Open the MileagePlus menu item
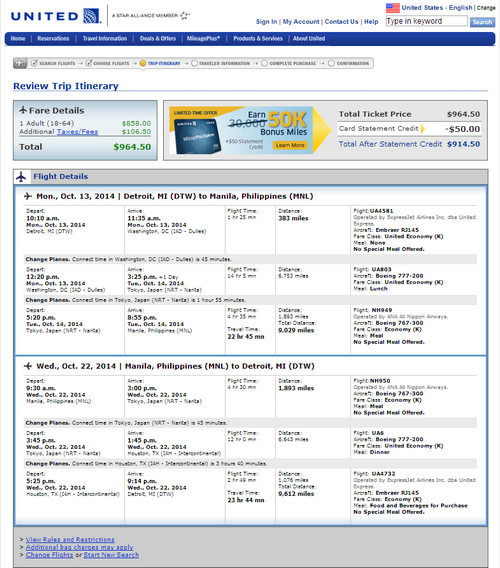The height and width of the screenshot is (568, 500). [203, 39]
